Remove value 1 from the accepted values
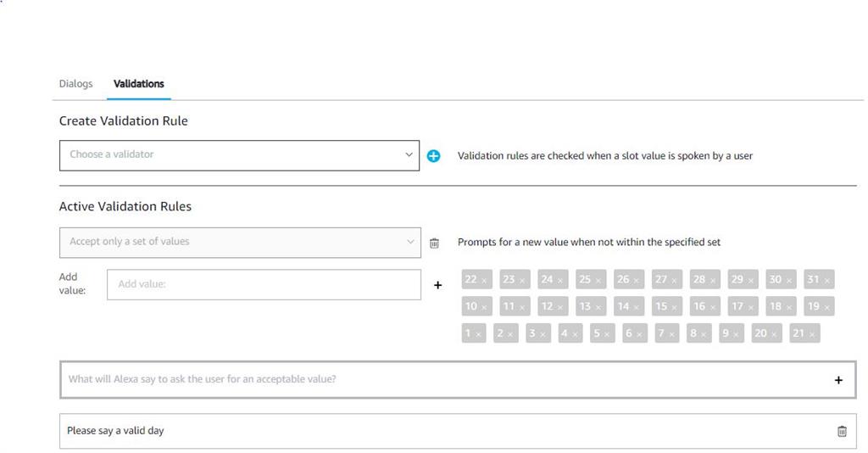 (x=479, y=334)
